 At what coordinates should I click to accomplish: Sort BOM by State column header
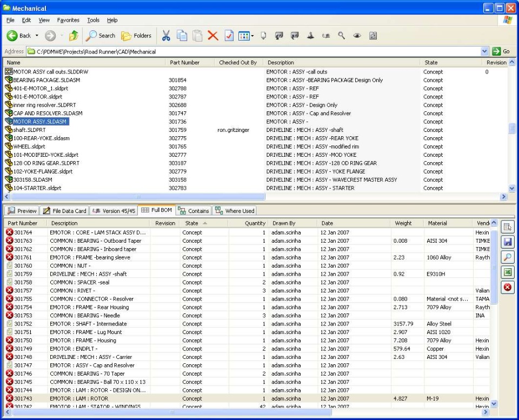(x=192, y=223)
